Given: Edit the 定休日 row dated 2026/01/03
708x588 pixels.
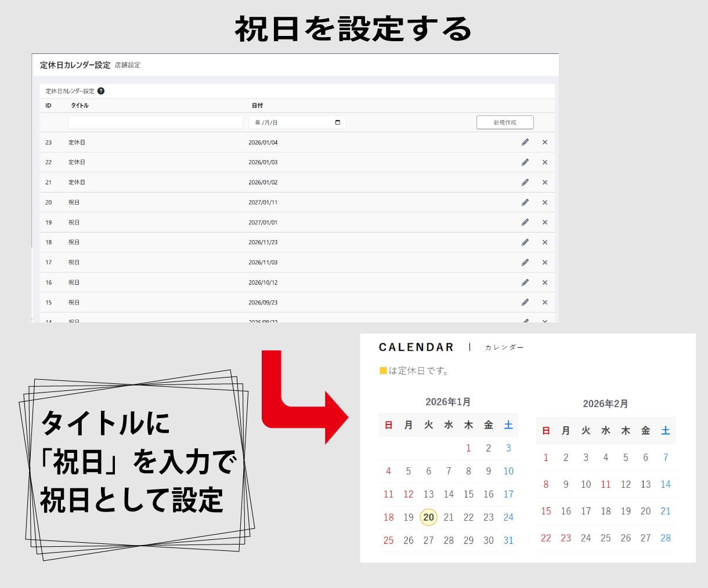Looking at the screenshot, I should [525, 162].
